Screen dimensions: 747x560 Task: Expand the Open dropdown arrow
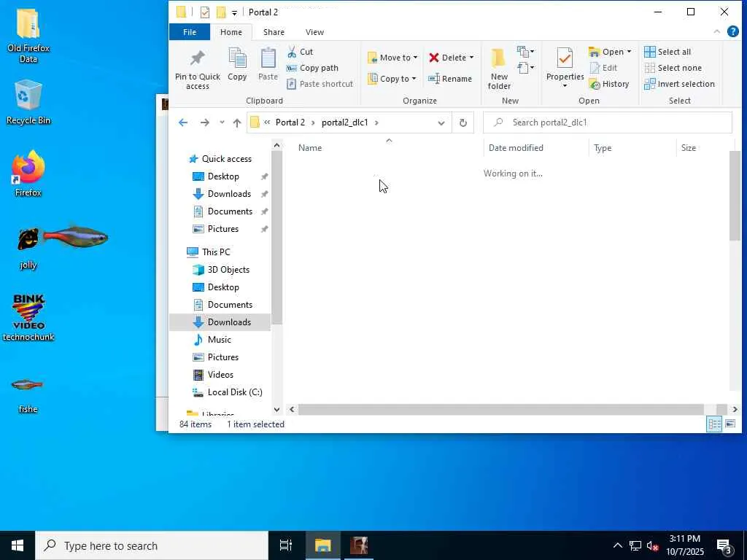pos(629,52)
